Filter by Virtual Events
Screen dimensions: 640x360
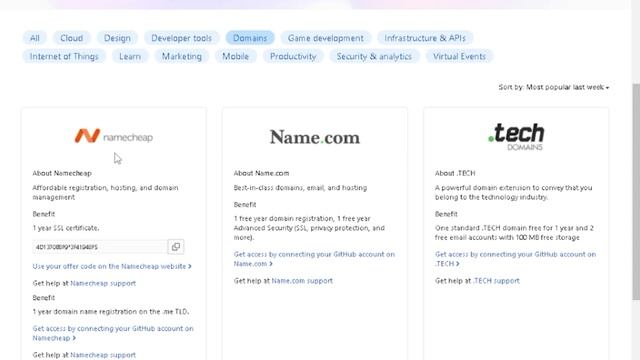pyautogui.click(x=459, y=56)
